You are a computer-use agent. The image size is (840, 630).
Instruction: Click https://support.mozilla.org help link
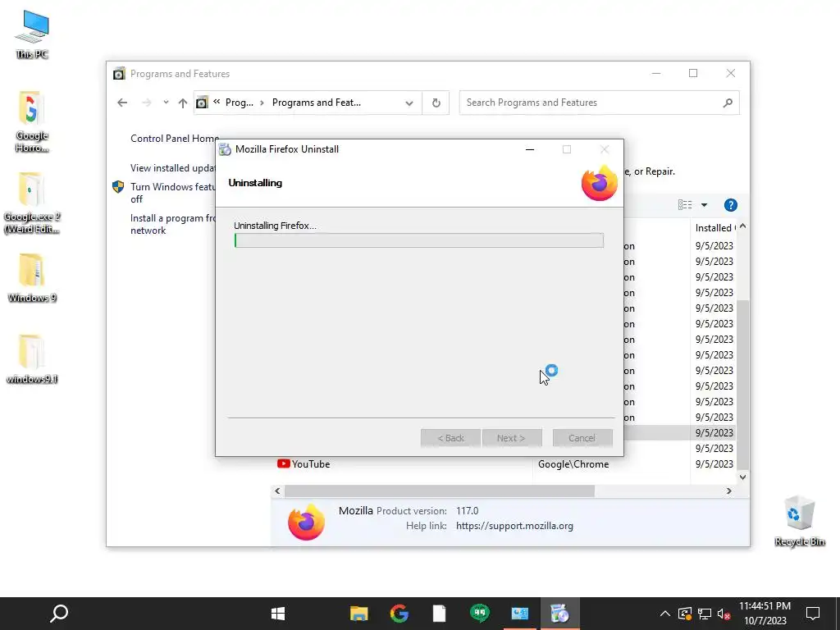[514, 526]
